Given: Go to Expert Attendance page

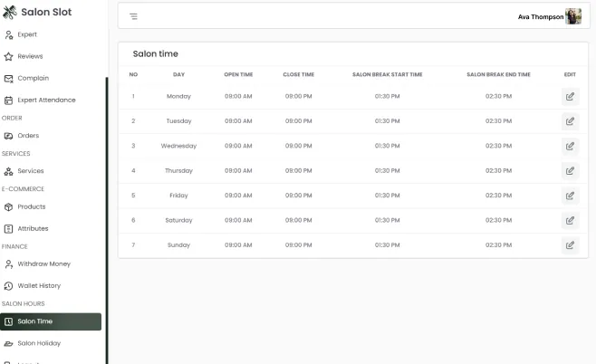Looking at the screenshot, I should tap(46, 100).
